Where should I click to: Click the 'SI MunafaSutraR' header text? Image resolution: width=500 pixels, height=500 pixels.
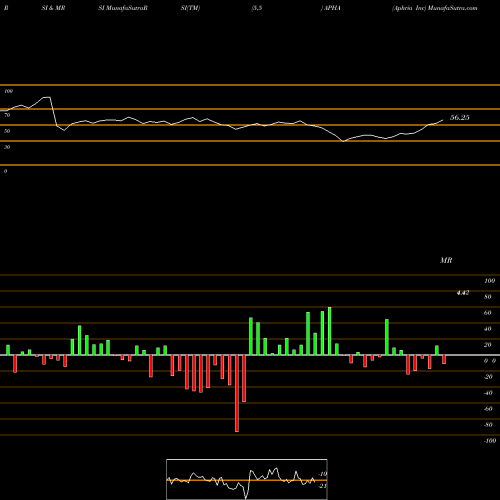click(123, 8)
